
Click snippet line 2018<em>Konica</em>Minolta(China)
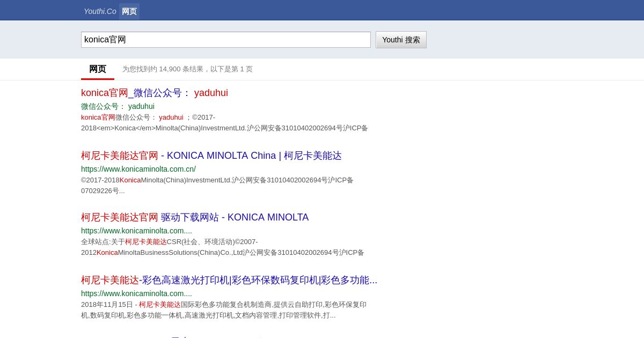tap(224, 128)
